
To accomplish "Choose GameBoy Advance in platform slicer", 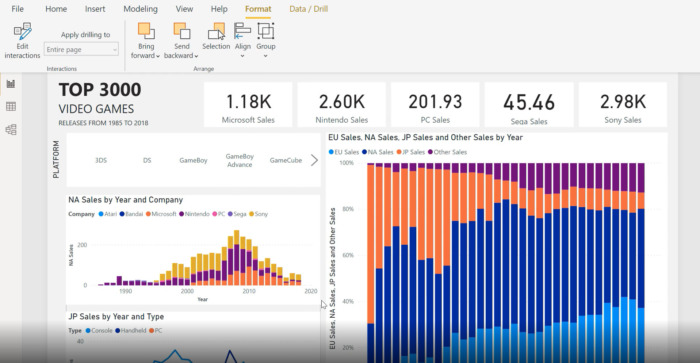I will [240, 160].
